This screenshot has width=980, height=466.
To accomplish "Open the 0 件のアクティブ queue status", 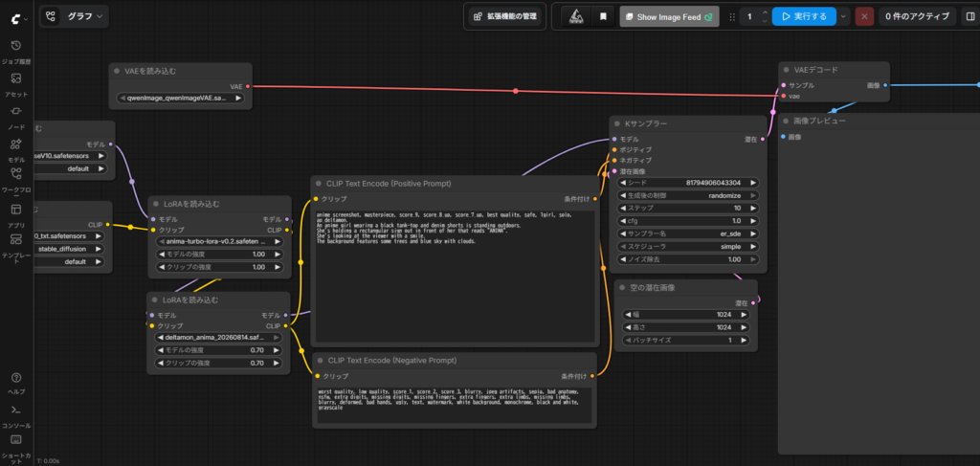I will tap(917, 17).
